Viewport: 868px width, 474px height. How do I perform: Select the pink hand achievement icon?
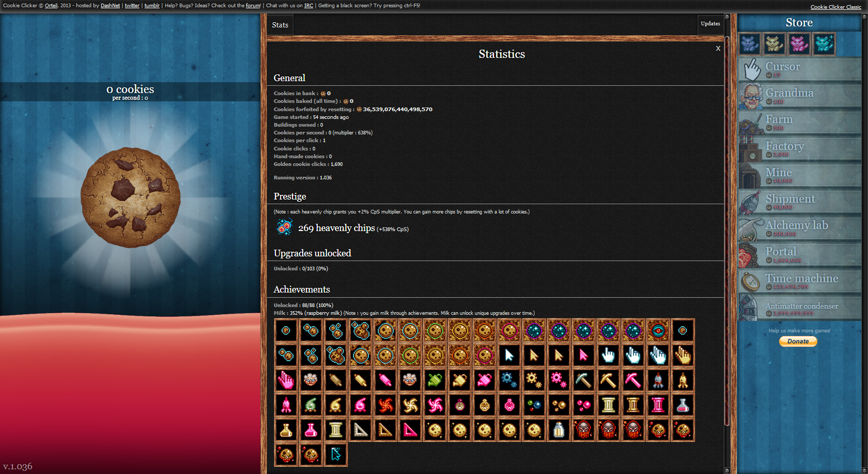pos(286,380)
